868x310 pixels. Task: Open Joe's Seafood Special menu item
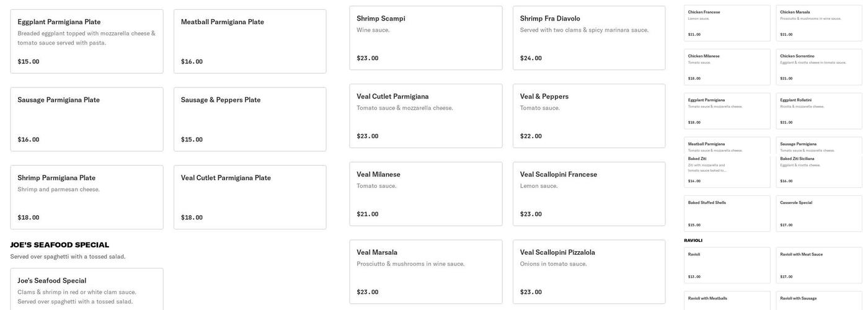(87, 290)
